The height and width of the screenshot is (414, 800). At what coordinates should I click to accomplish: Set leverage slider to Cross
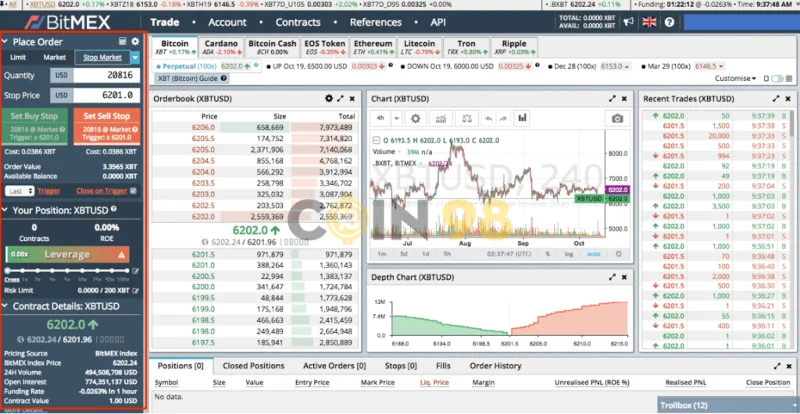[8, 271]
